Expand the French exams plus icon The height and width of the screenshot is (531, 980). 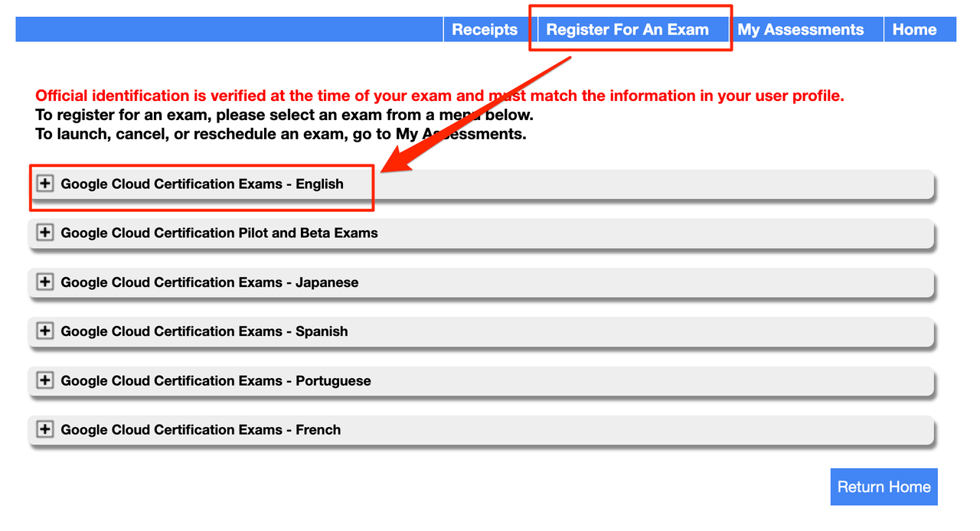point(45,429)
